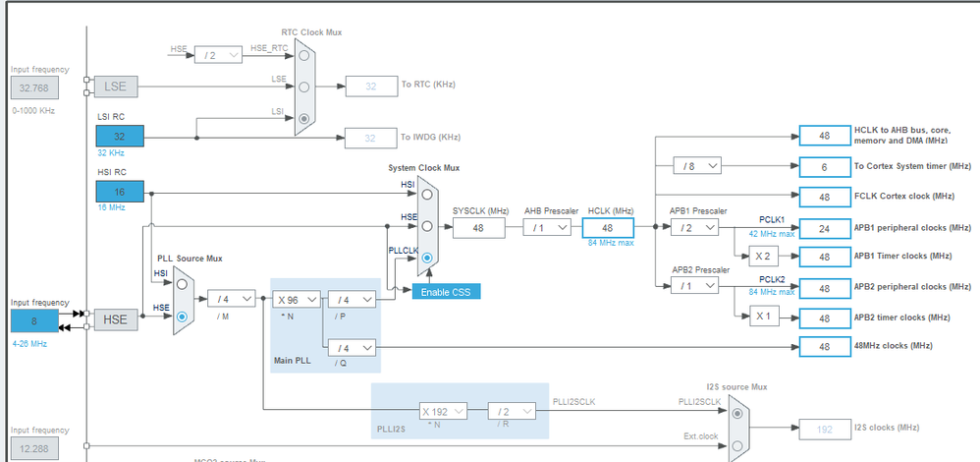Open the X 192 PLLI2S multiplier dropdown
This screenshot has width=980, height=462.
[x=443, y=411]
